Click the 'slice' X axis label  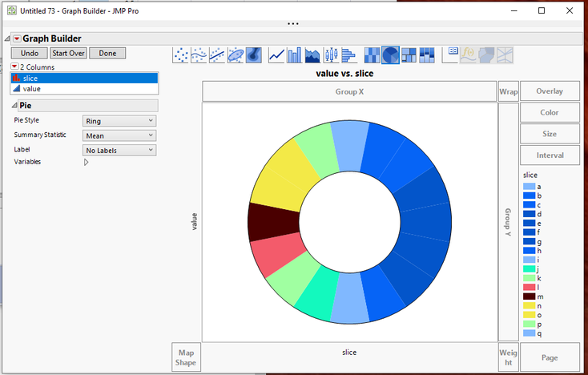coord(349,352)
